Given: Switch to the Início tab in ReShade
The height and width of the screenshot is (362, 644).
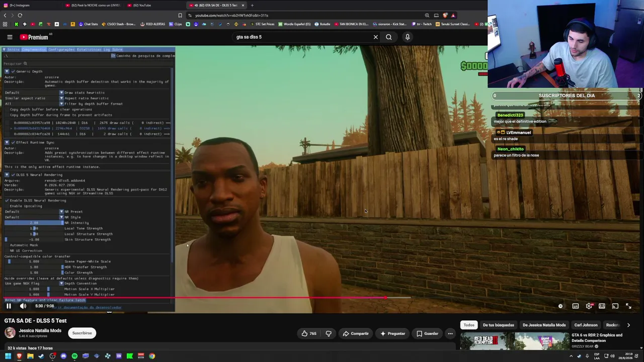Looking at the screenshot, I should (14, 49).
